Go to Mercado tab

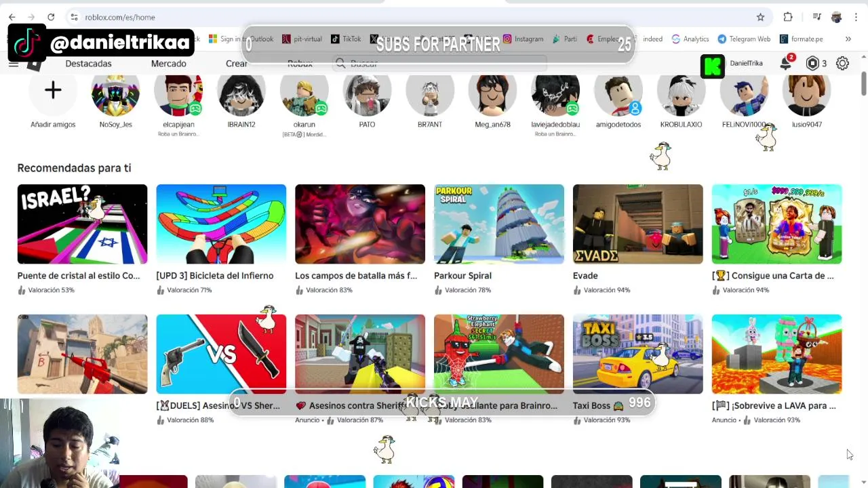[168, 64]
